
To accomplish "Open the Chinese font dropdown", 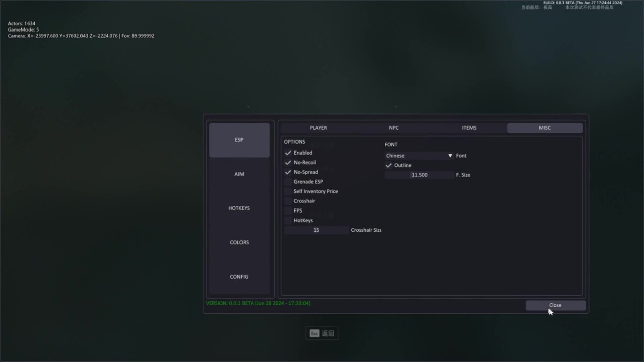I will pyautogui.click(x=419, y=155).
